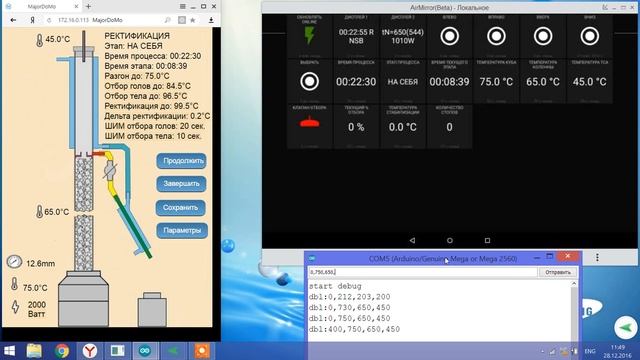Select the MajorDoMo browser tab
The image size is (640, 360).
[x=41, y=7]
